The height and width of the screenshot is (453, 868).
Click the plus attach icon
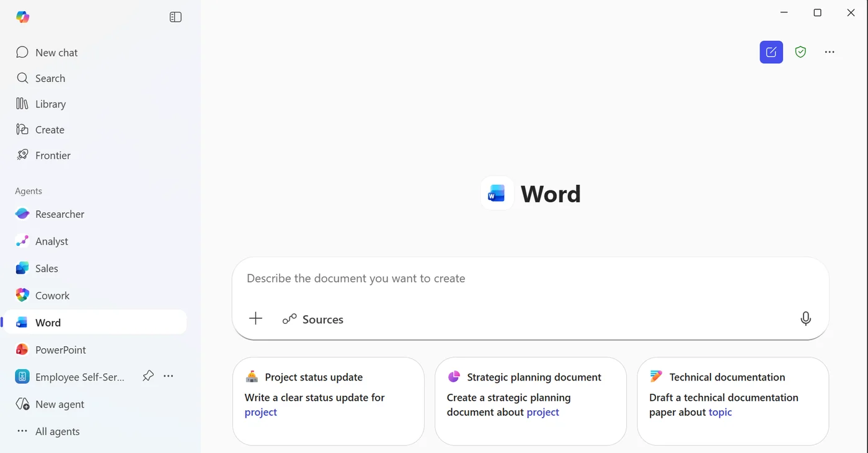[x=255, y=319]
